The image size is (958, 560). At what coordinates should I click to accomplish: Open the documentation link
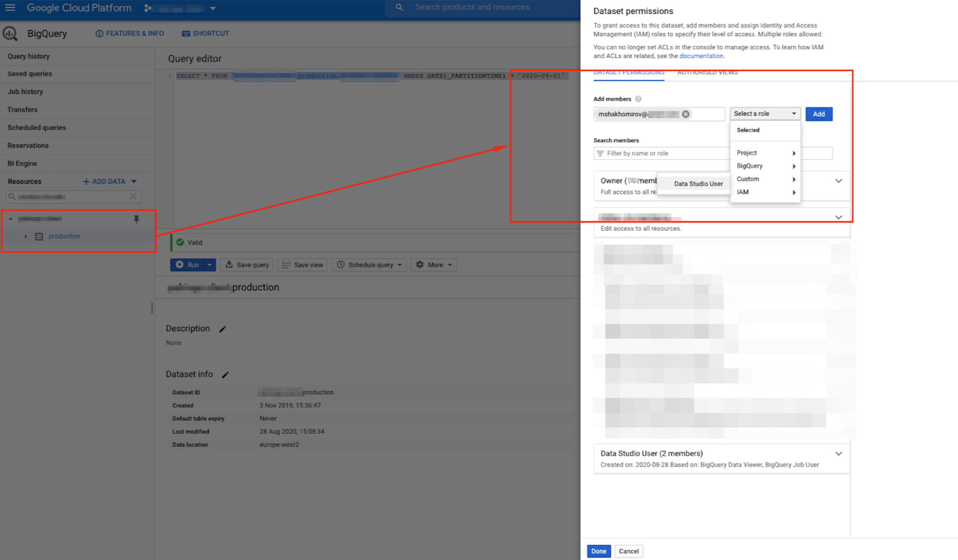point(701,56)
